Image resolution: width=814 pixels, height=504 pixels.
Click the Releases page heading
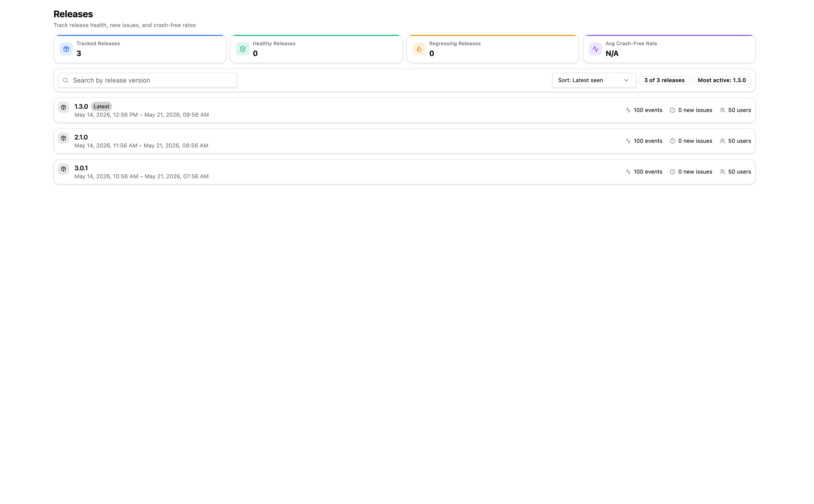coord(73,14)
